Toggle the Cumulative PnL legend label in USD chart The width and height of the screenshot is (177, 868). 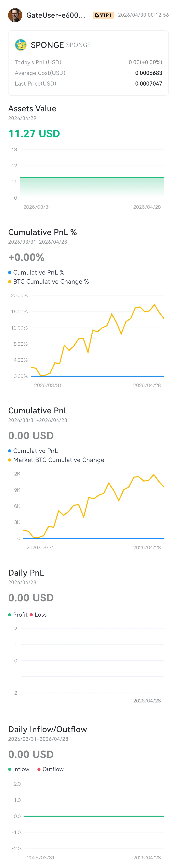pyautogui.click(x=35, y=451)
